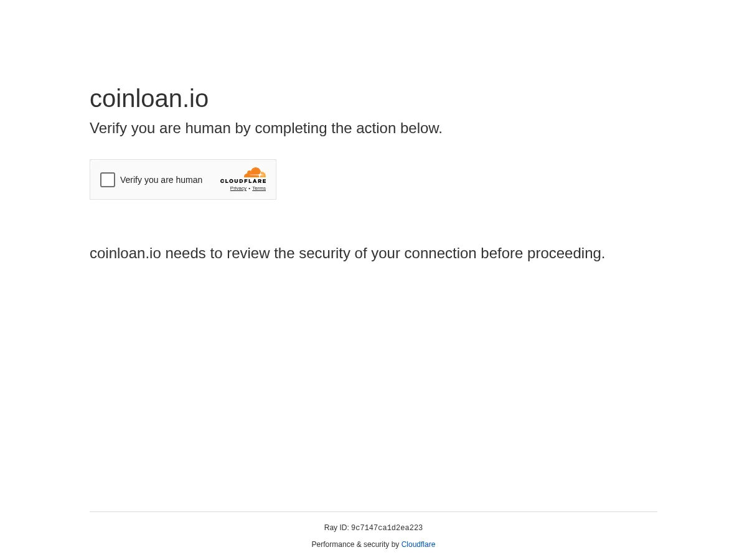Click the blue Cloudflare hyperlink text
The height and width of the screenshot is (560, 747).
pyautogui.click(x=418, y=544)
